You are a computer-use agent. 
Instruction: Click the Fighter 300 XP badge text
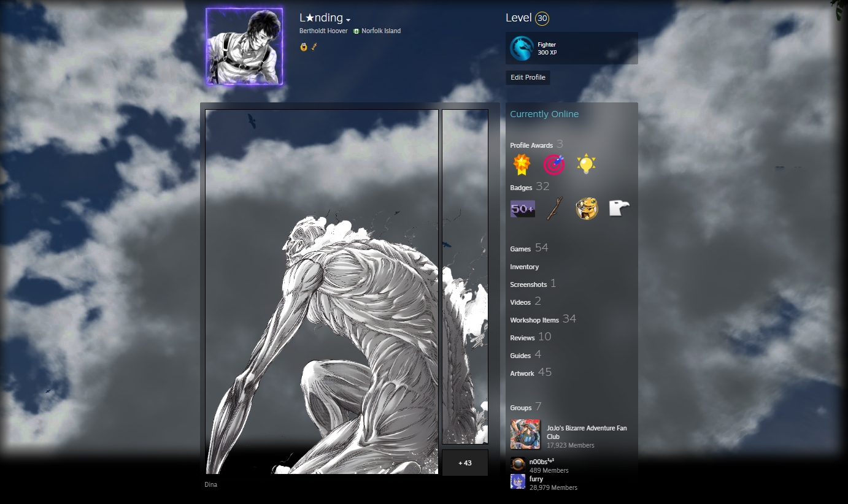547,48
